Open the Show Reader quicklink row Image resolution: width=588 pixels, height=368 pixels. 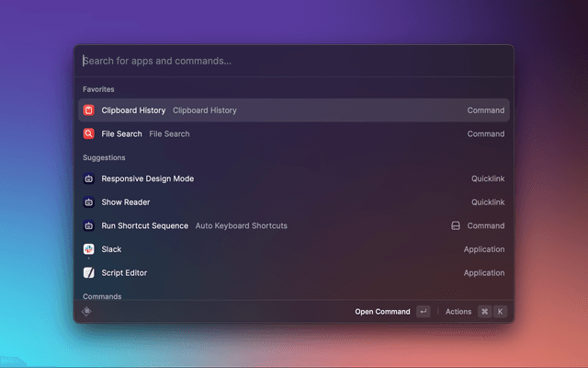tap(294, 202)
